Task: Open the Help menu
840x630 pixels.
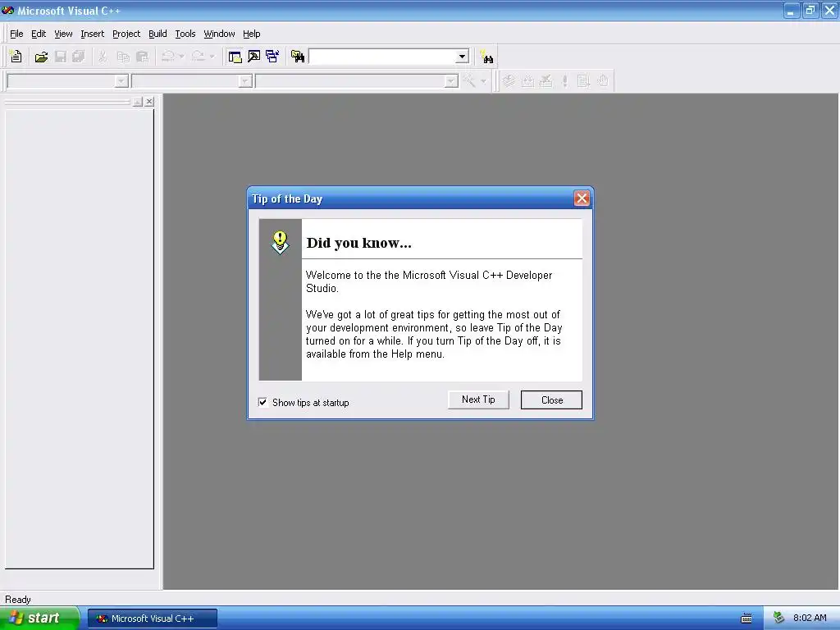Action: pyautogui.click(x=251, y=34)
